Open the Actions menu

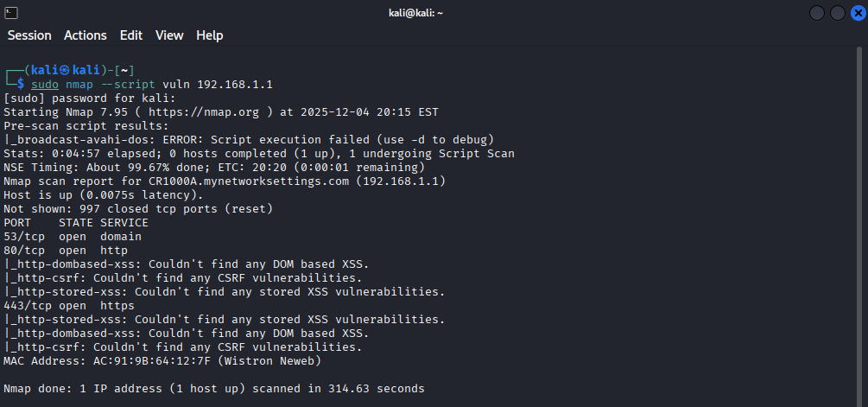tap(86, 35)
